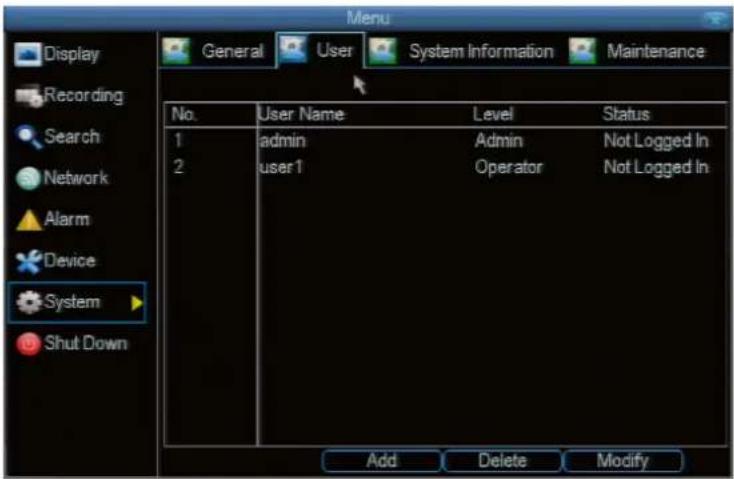Click the icon at the title bar's right end

pyautogui.click(x=715, y=19)
